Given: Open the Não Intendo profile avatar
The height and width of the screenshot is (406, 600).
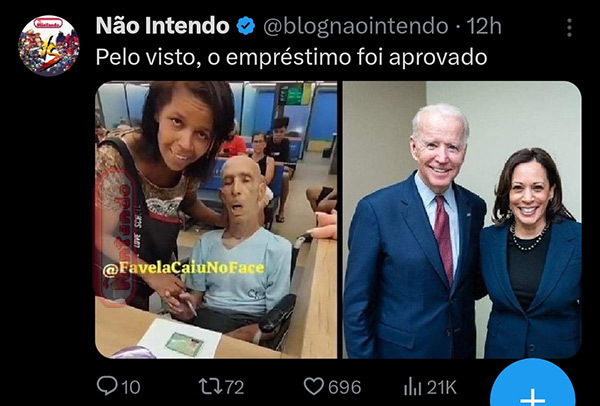Looking at the screenshot, I should click(x=49, y=46).
